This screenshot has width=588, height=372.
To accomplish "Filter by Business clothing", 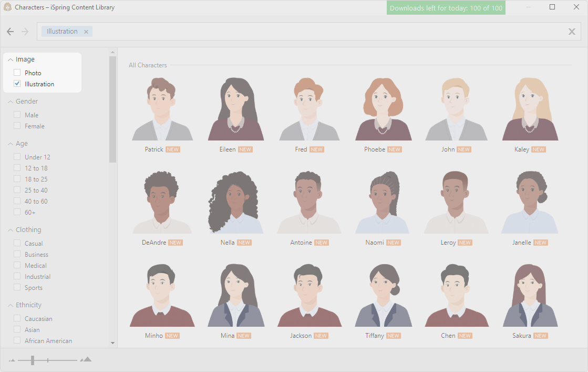I will (17, 254).
